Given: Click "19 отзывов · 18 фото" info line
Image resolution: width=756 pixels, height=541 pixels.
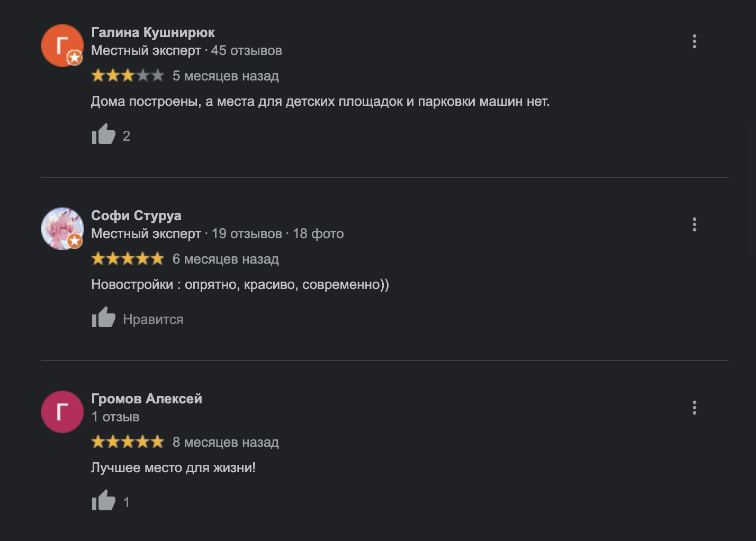Looking at the screenshot, I should pyautogui.click(x=277, y=234).
